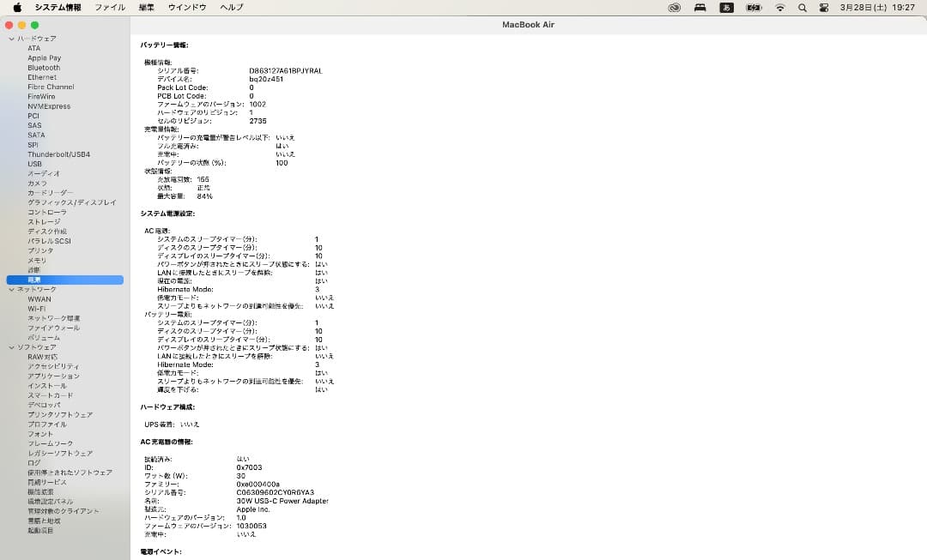Select Ethernet in the sidebar
The width and height of the screenshot is (927, 560).
42,77
